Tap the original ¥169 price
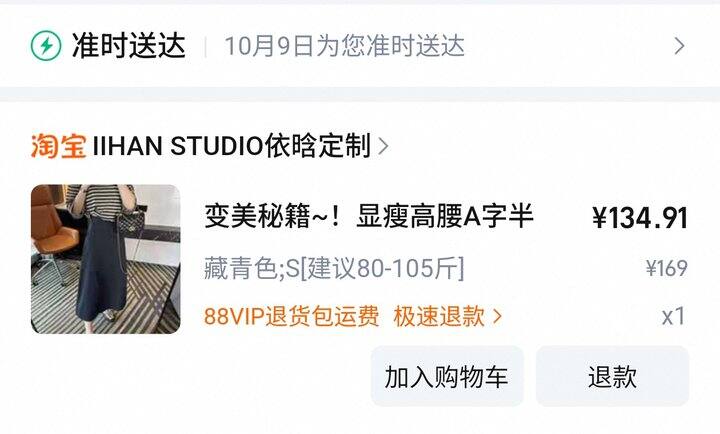 pyautogui.click(x=667, y=268)
